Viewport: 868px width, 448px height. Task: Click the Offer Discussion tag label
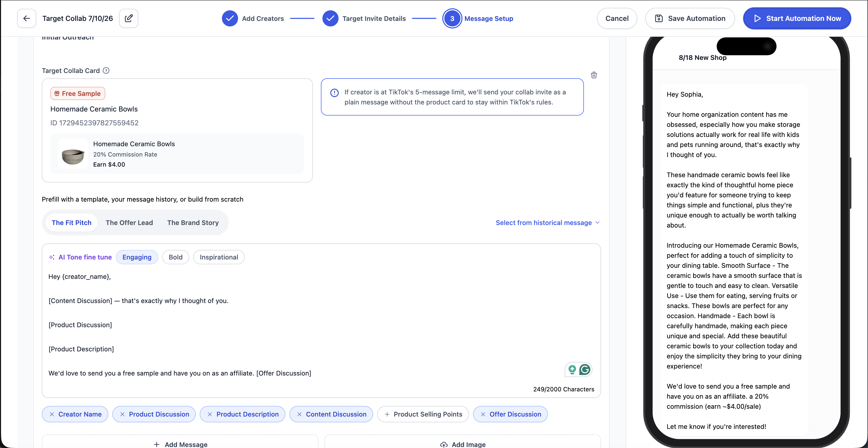click(515, 414)
